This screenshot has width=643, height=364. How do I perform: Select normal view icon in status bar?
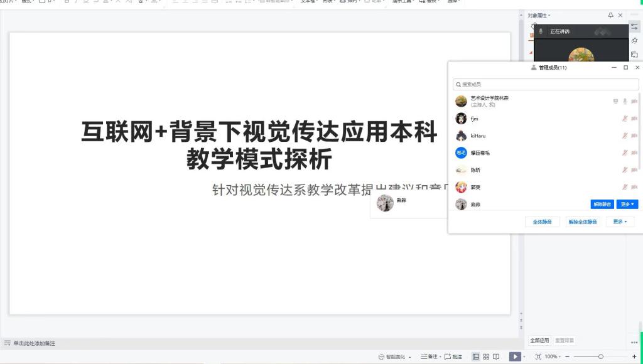475,356
